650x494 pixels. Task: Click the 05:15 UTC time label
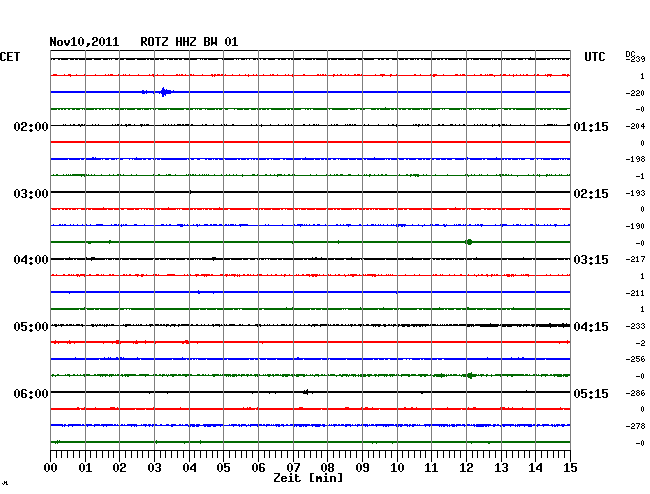(x=591, y=393)
